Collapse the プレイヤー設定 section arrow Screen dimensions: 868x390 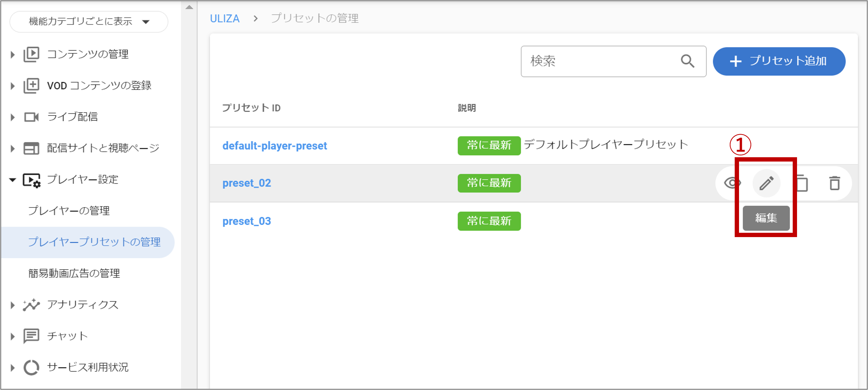click(x=12, y=179)
